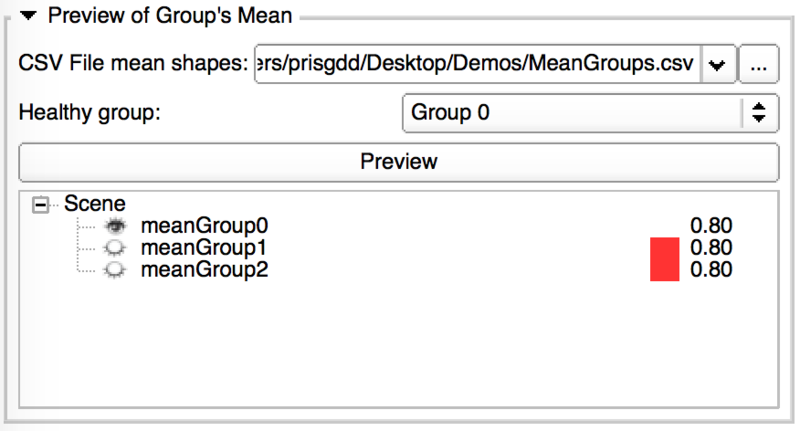Select the meanGroup0 tree item
The width and height of the screenshot is (800, 431).
[x=205, y=226]
